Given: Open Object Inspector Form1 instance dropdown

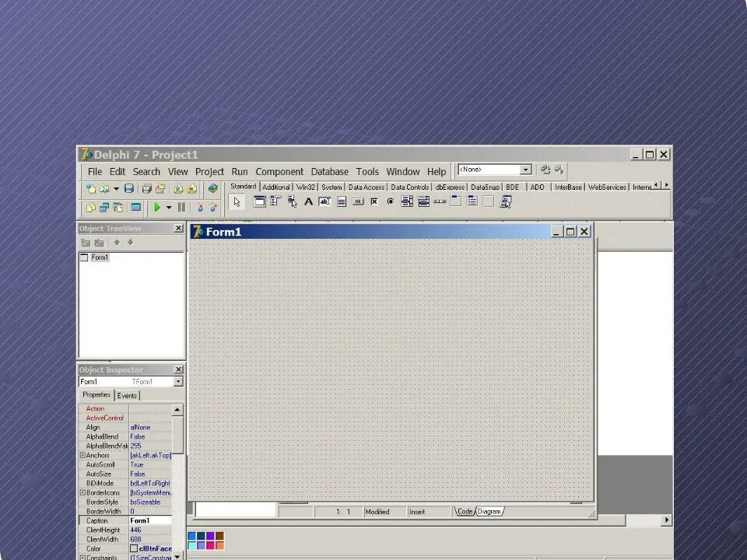Looking at the screenshot, I should pyautogui.click(x=177, y=381).
